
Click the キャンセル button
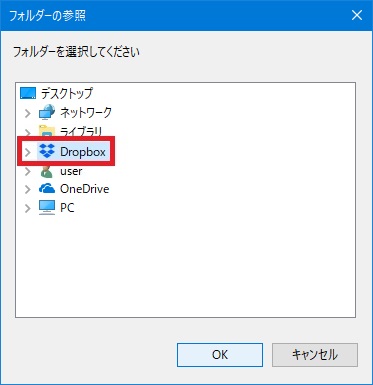[315, 355]
